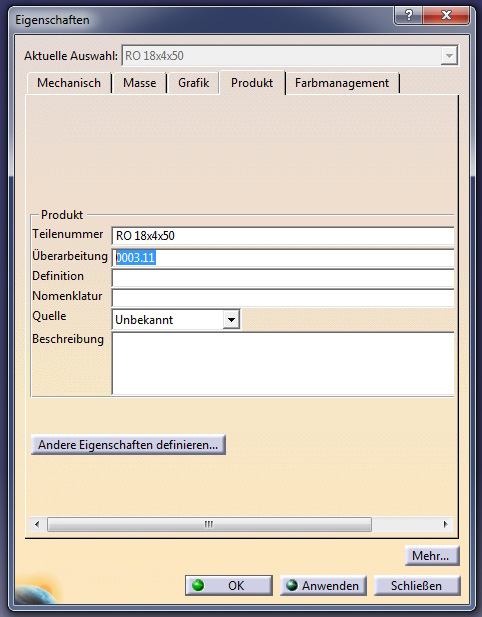The width and height of the screenshot is (482, 617).
Task: Click Andere Eigenschaften definieren button
Action: click(128, 445)
